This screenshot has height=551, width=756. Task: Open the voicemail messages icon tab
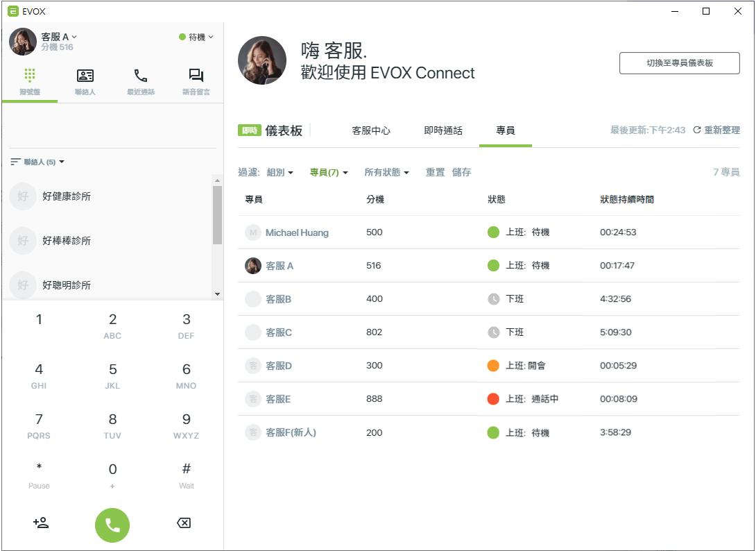(196, 75)
